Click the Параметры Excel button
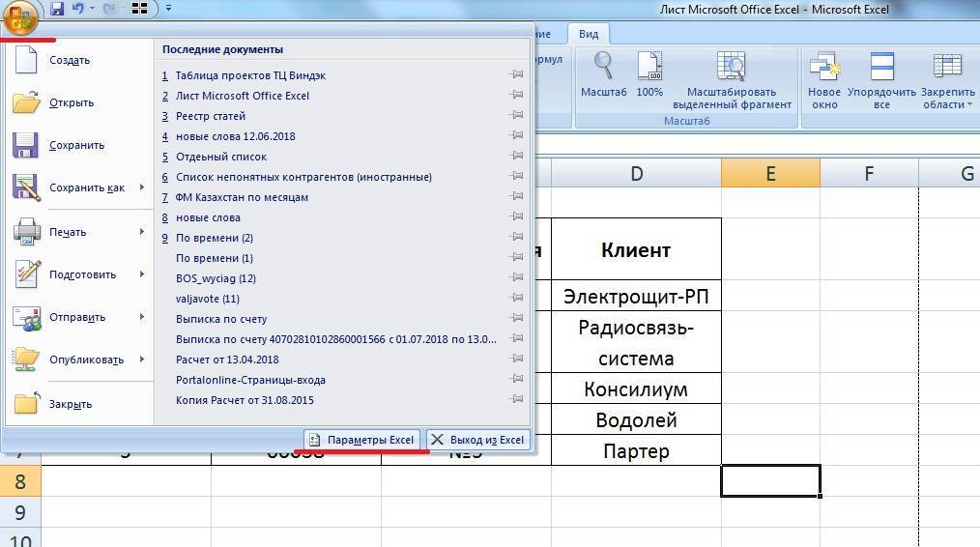980x547 pixels. pos(362,440)
